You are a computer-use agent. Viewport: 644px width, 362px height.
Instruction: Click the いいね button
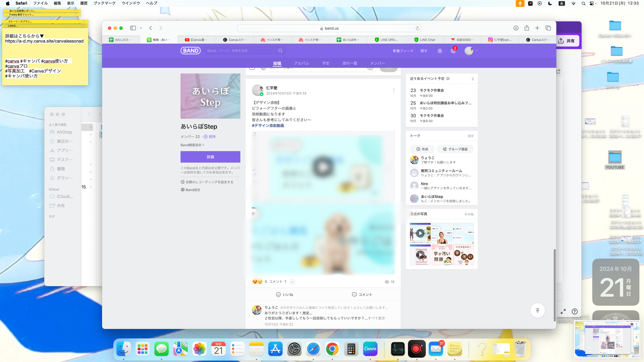coord(284,294)
